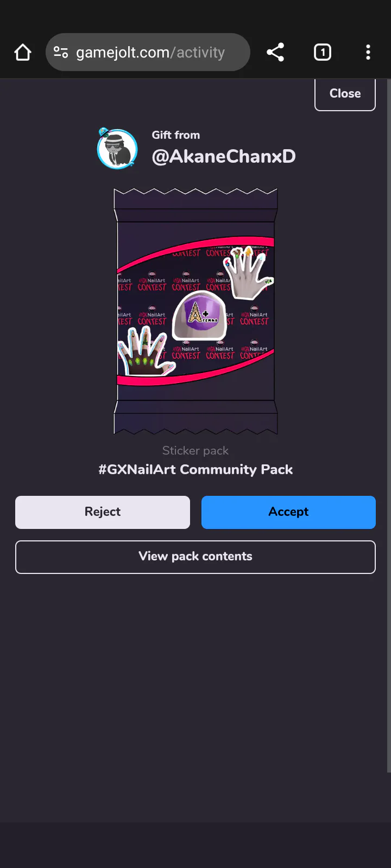This screenshot has height=868, width=391.
Task: Accept the sticker pack gift
Action: click(288, 512)
